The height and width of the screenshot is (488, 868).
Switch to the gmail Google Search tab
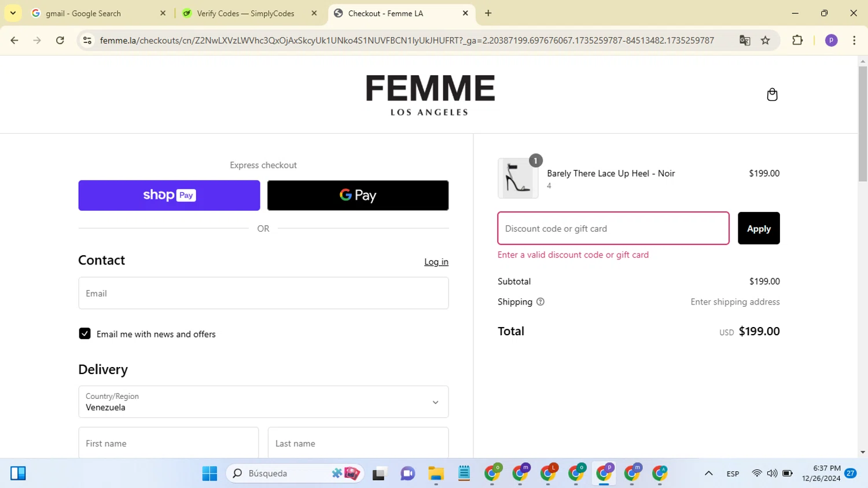pyautogui.click(x=98, y=13)
